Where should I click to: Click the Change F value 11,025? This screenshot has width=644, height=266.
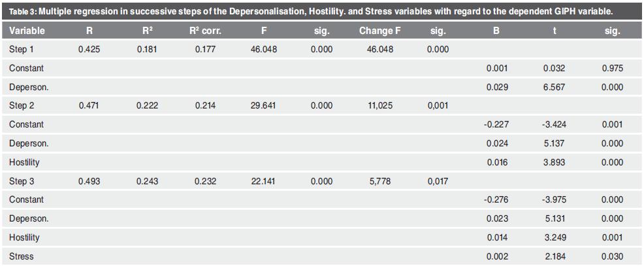[379, 105]
